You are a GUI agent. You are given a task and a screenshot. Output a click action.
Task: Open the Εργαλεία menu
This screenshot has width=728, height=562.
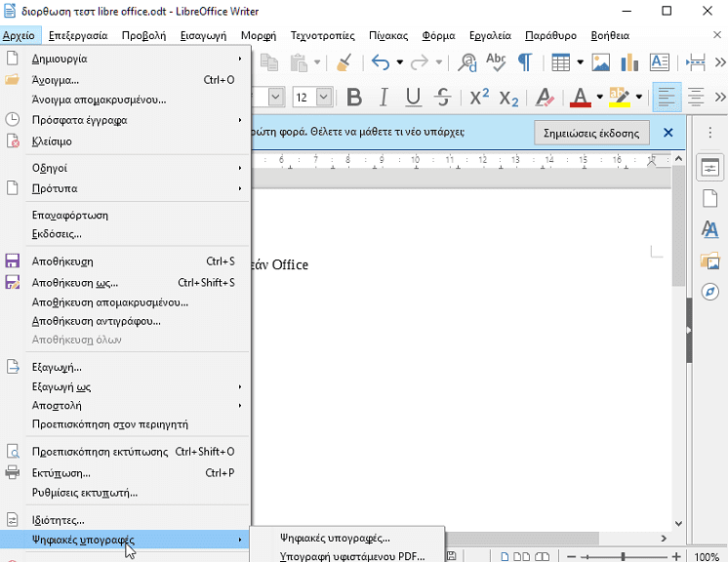tap(490, 36)
